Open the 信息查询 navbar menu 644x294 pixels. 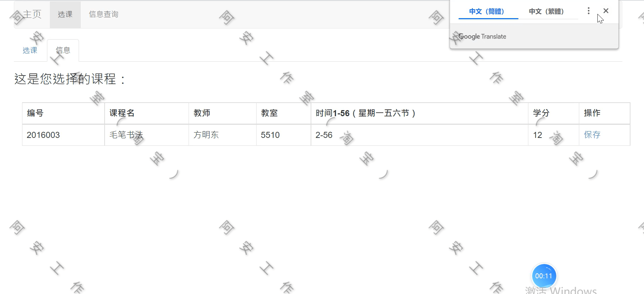point(104,15)
